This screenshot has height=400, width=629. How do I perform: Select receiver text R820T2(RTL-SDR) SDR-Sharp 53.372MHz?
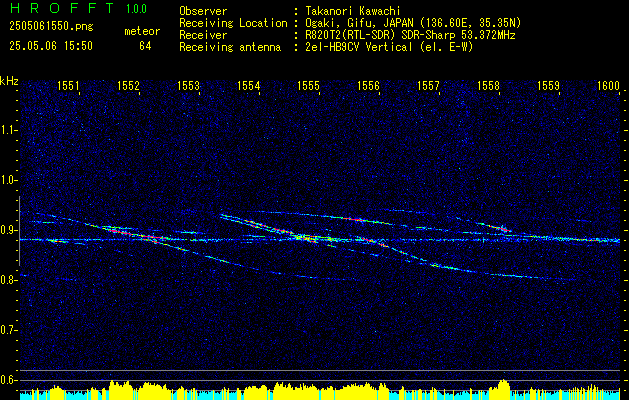point(410,35)
